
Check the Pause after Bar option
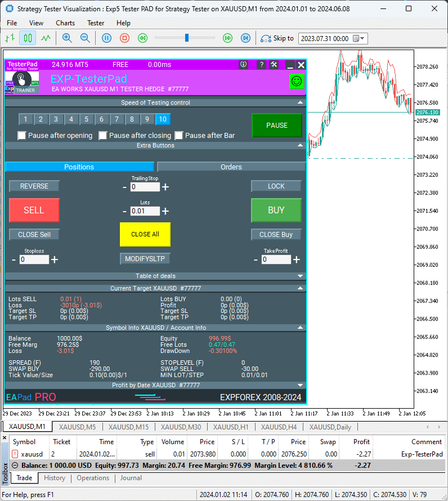point(179,136)
